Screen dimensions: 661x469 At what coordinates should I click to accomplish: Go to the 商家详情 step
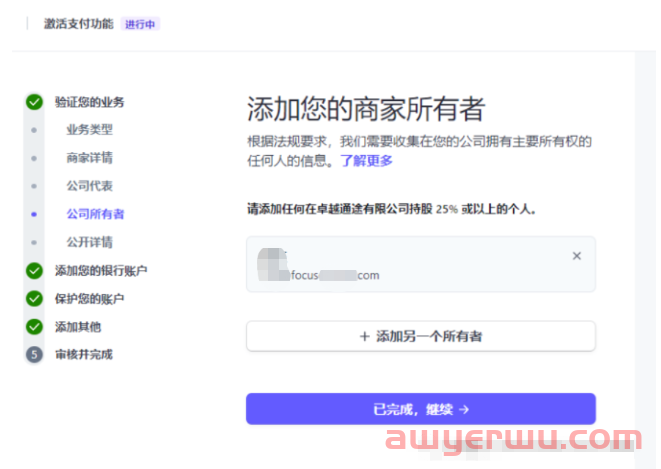point(89,158)
